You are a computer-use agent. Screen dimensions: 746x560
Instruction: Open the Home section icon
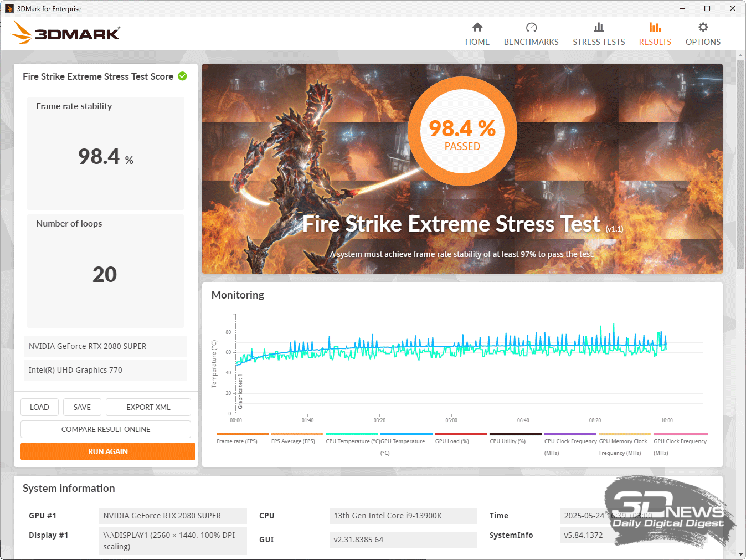point(477,27)
